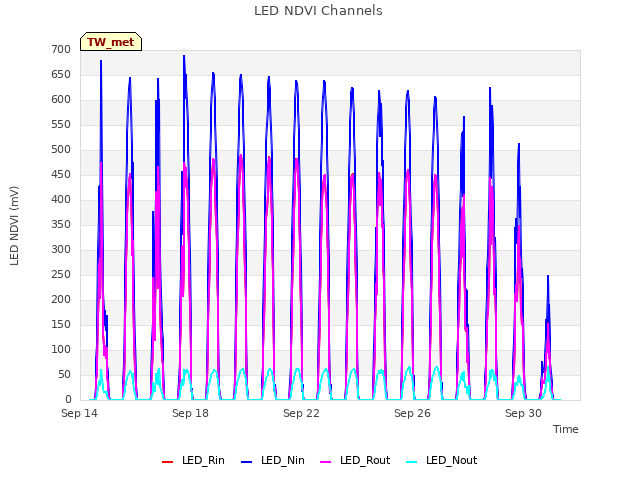Toggle the LED_Nout legend entry
This screenshot has height=480, width=640.
click(x=442, y=460)
